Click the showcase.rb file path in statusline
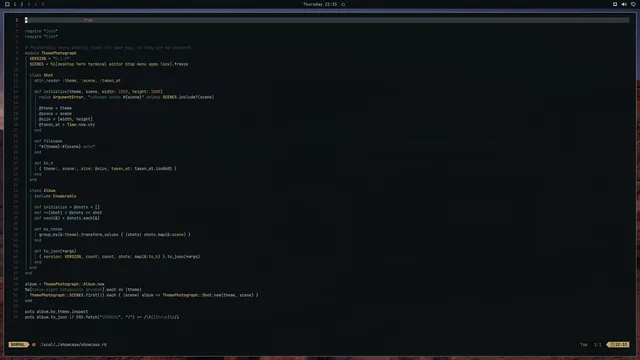This screenshot has height=360, width=640. coord(73,344)
